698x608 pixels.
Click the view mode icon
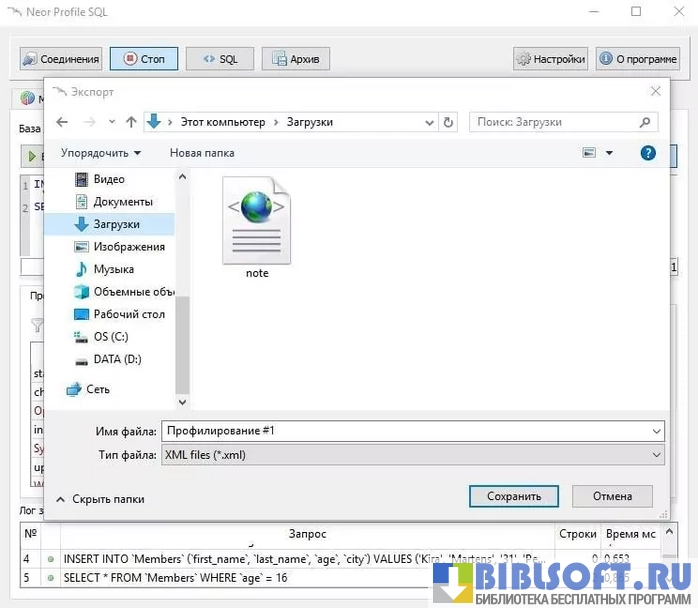click(x=589, y=153)
